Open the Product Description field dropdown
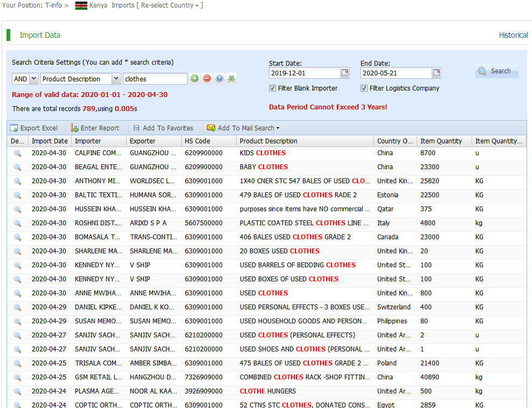Screen dimensions: 532x408 point(116,79)
